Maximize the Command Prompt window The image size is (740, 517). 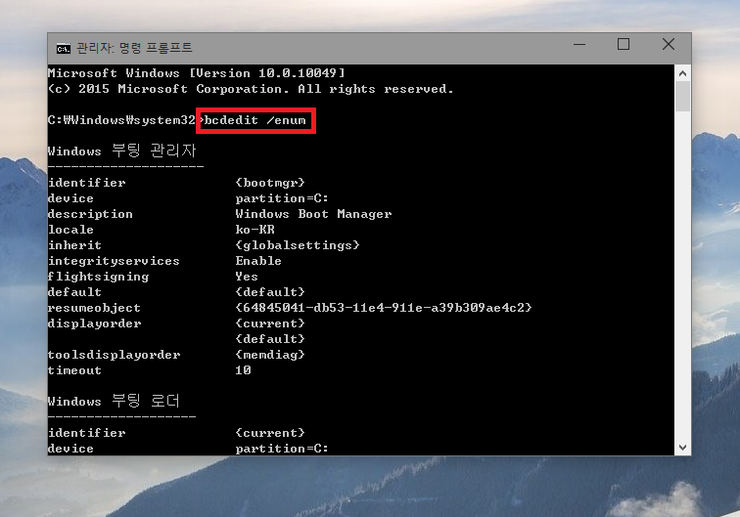click(624, 45)
